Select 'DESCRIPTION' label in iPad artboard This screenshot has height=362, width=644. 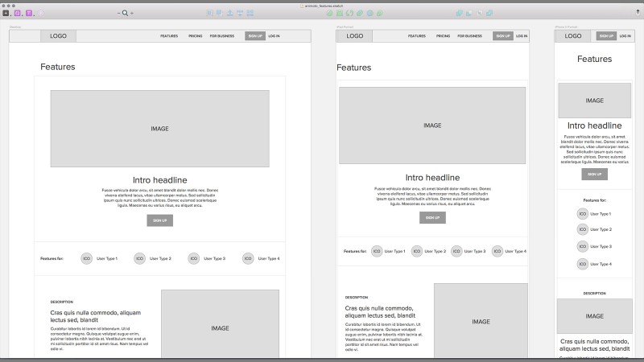coord(357,297)
